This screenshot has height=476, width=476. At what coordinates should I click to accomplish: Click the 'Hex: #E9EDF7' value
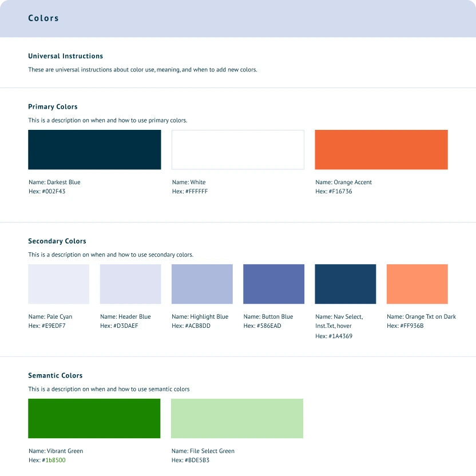click(x=47, y=326)
